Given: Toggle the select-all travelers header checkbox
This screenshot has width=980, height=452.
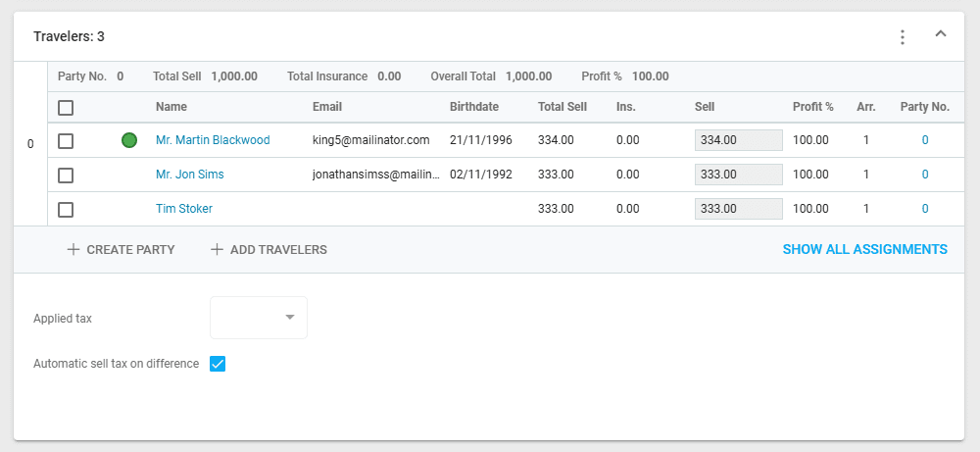Looking at the screenshot, I should coord(66,108).
